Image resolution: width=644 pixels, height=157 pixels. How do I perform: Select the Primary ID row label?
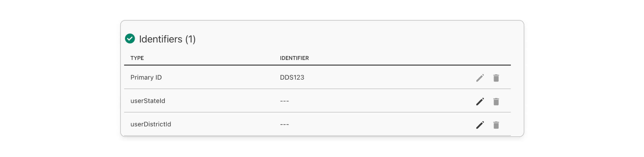[146, 77]
